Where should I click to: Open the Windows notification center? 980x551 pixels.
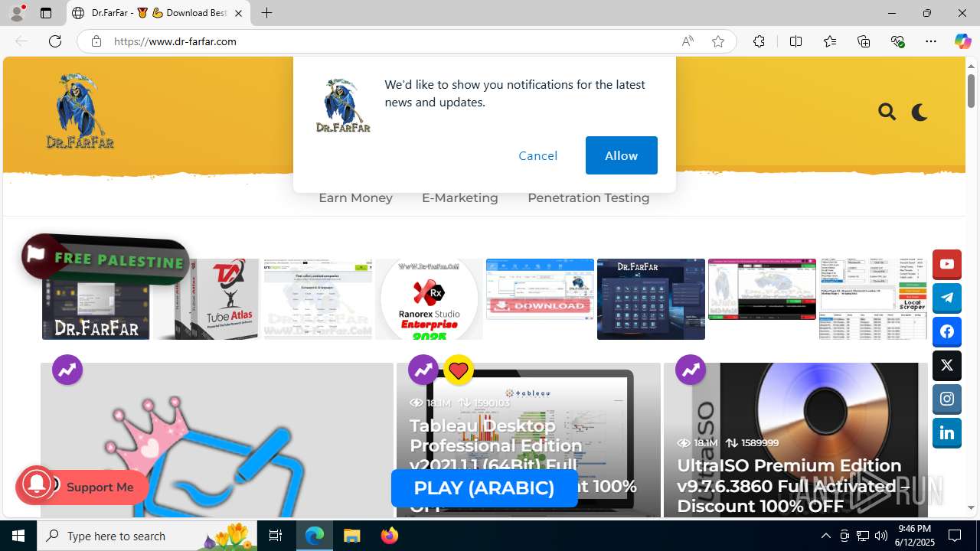pos(955,536)
